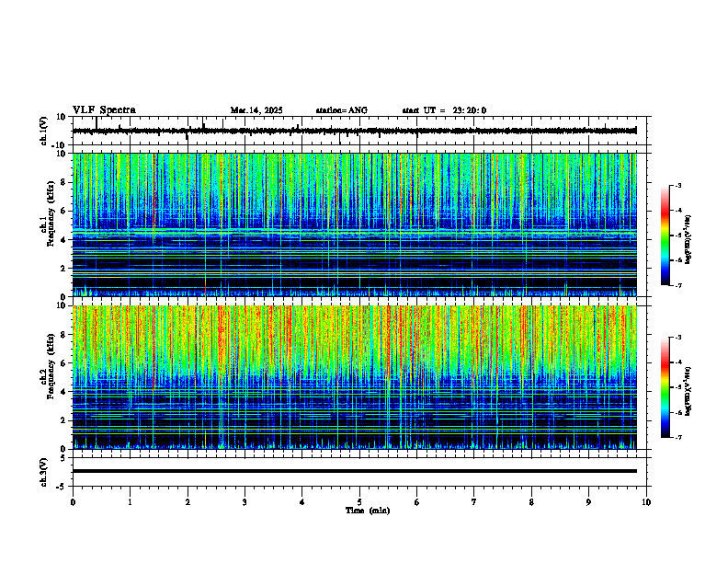Viewport: 728px width, 563px height.
Task: Select the "ch.3(V)" axis label
Action: 44,473
